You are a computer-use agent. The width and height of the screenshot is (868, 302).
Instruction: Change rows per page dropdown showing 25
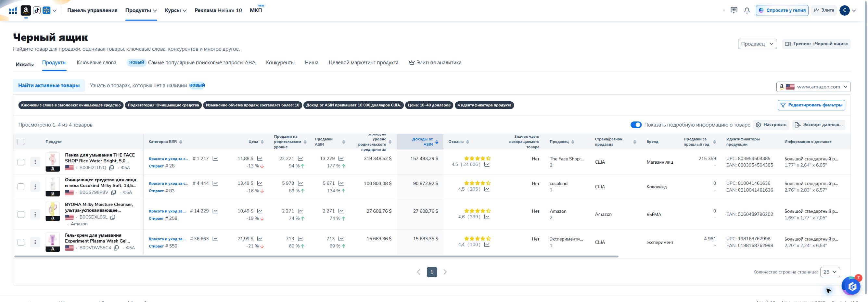[x=830, y=272]
